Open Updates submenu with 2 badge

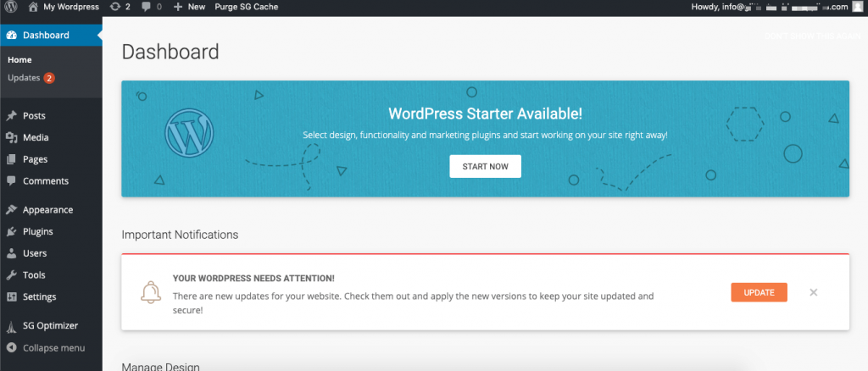31,78
